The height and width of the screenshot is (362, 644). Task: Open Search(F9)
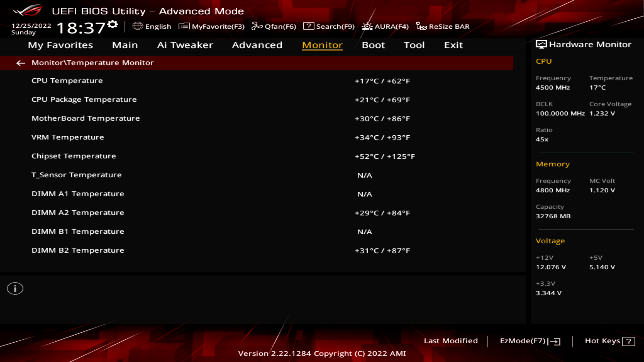tap(335, 26)
